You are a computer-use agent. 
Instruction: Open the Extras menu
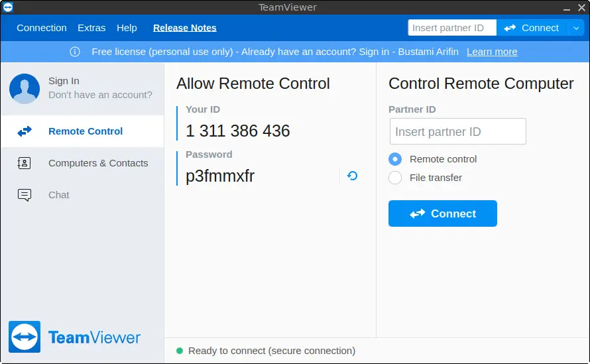pyautogui.click(x=91, y=28)
